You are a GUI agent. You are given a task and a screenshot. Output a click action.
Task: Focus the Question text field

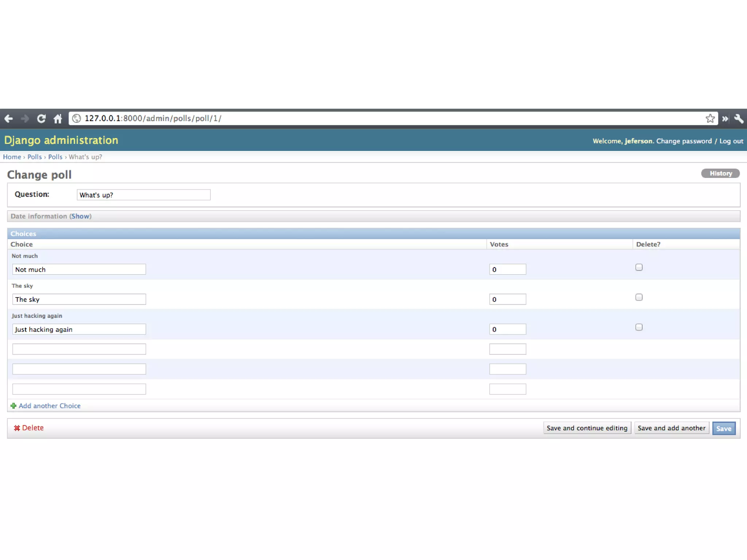click(143, 195)
